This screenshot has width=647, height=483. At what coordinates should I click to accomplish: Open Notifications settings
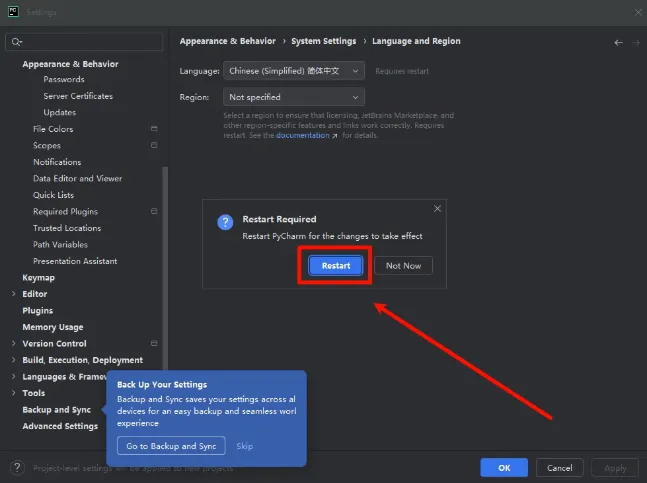(x=57, y=162)
